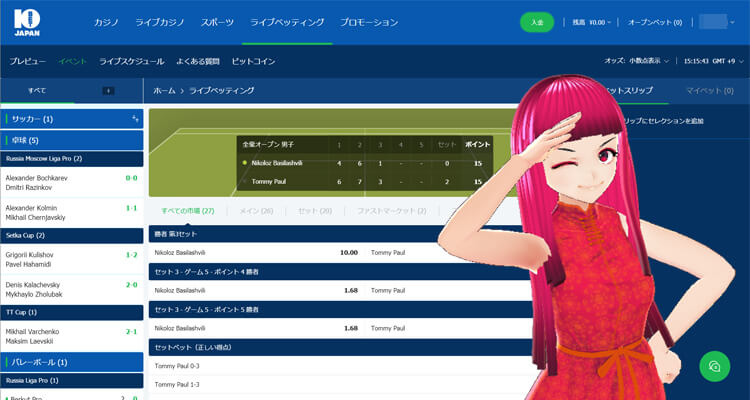
Task: Collapse the Setka Cup (2) league
Action: [72, 235]
